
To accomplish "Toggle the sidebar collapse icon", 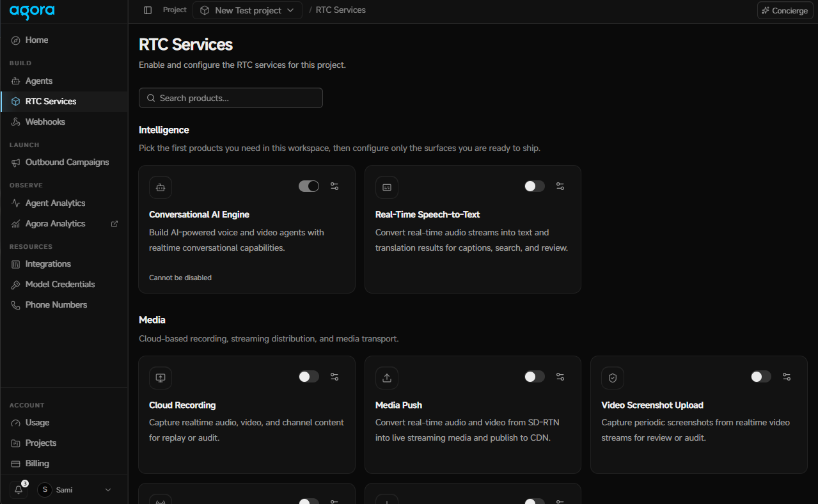I will coord(148,10).
